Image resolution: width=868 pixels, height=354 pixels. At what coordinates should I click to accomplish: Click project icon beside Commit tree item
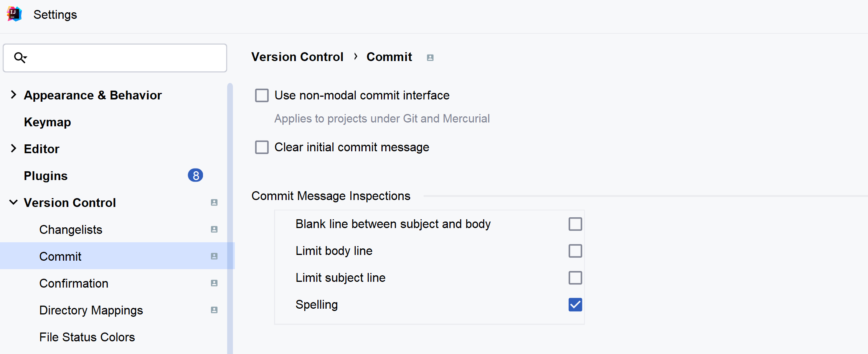pyautogui.click(x=214, y=256)
